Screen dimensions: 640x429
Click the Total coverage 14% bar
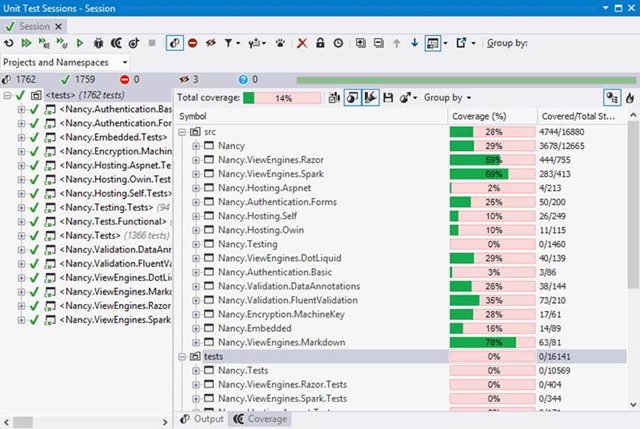[x=282, y=98]
